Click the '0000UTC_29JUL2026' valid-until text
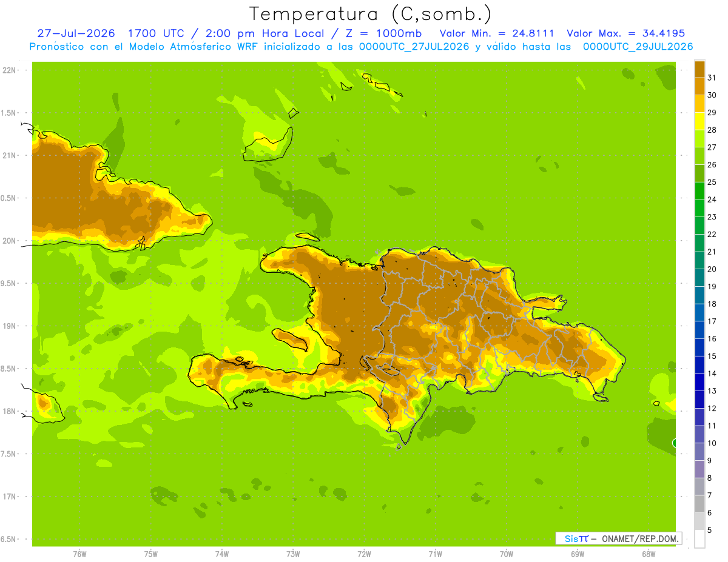 [x=638, y=47]
